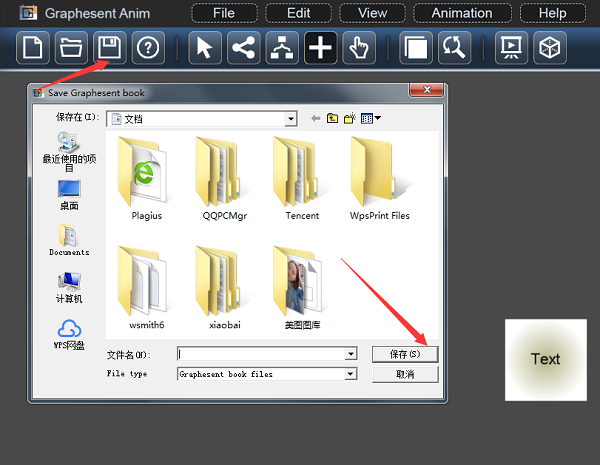Go to the Desktop (桌面) location
The height and width of the screenshot is (465, 600).
pyautogui.click(x=69, y=195)
